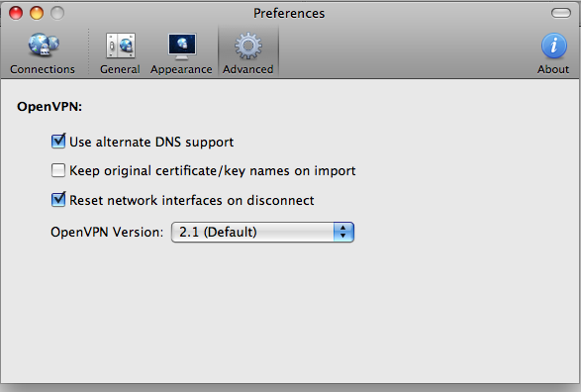
Task: Select the Advanced gear icon
Action: click(x=248, y=46)
